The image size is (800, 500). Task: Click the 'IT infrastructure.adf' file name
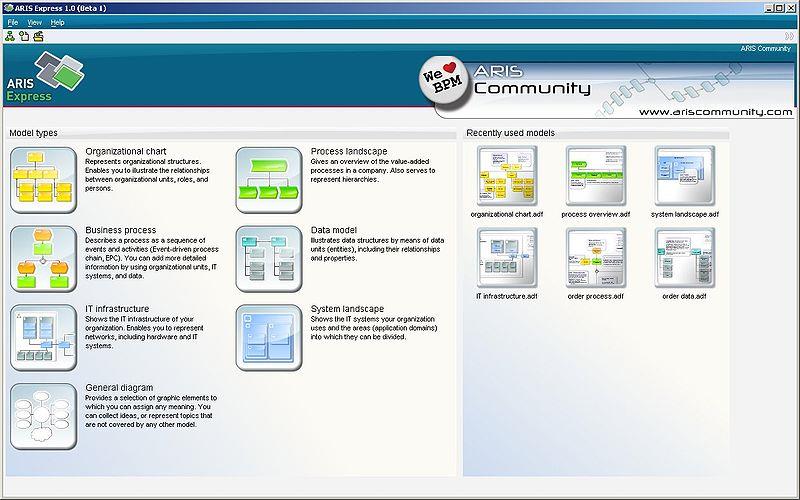coord(507,296)
